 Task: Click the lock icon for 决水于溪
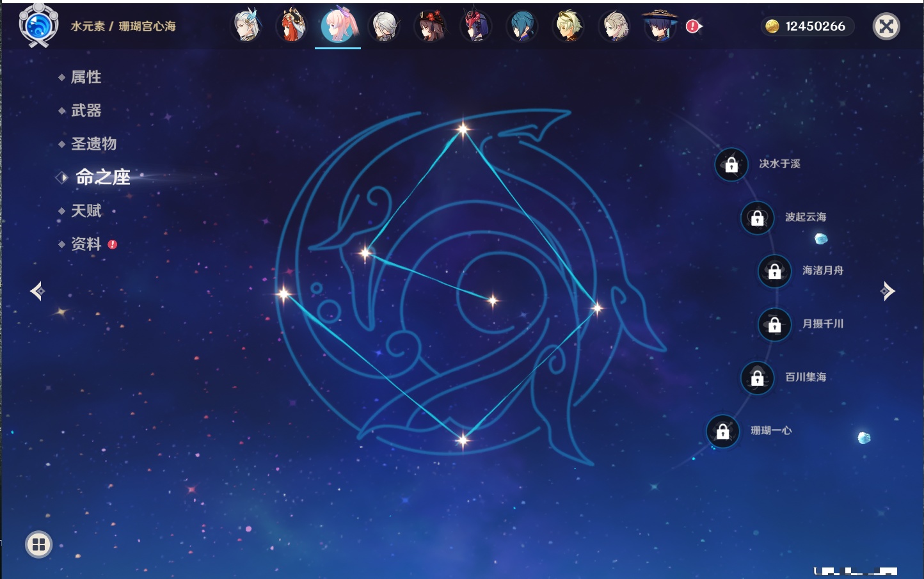[x=731, y=165]
